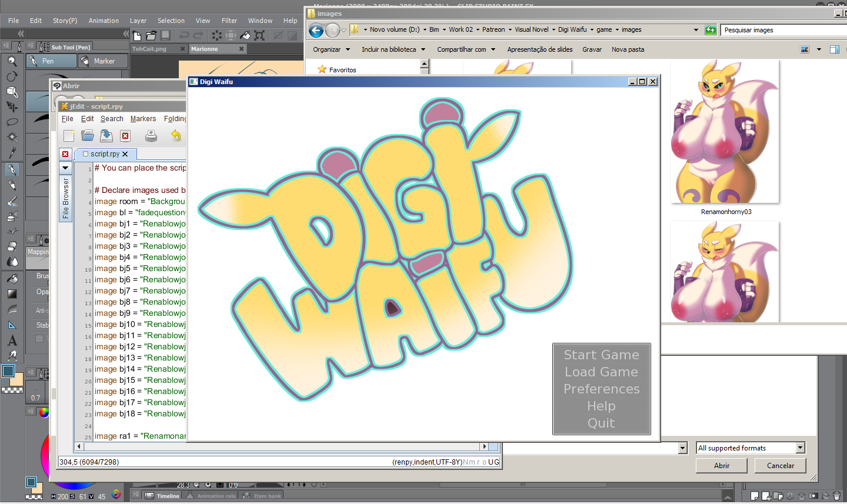Viewport: 847px width, 504px height.
Task: Click the Cancelar button
Action: click(780, 465)
